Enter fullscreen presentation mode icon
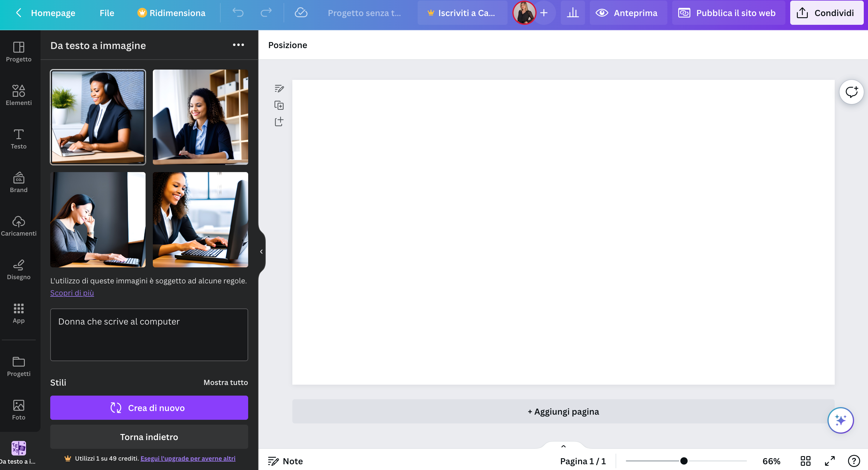 pyautogui.click(x=830, y=461)
